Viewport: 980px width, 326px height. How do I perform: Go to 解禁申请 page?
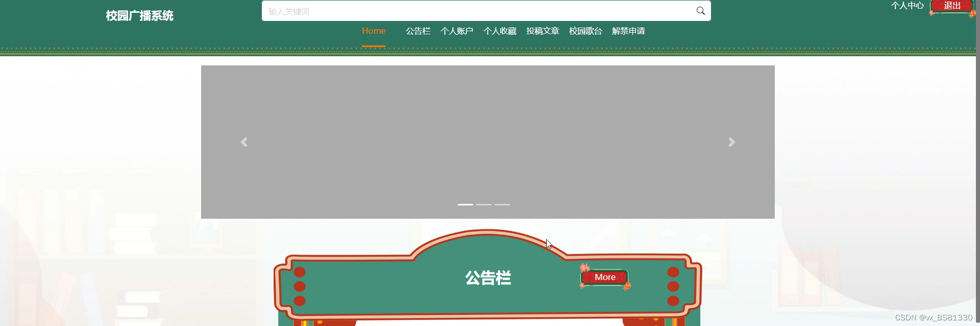[x=628, y=31]
